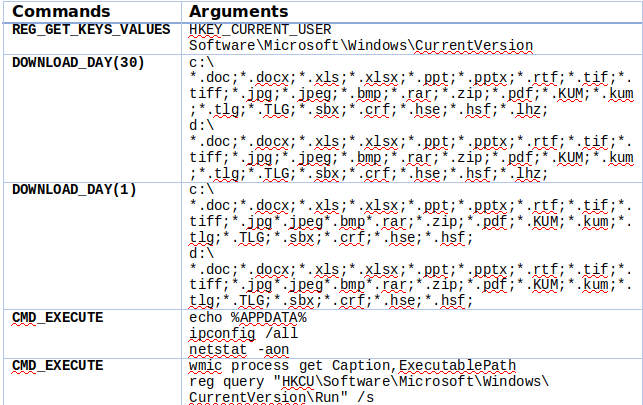Screen dimensions: 643x405
Task: Click the c:\ line in DOWNLOAD_DAY(1) arguments
Action: [200, 189]
